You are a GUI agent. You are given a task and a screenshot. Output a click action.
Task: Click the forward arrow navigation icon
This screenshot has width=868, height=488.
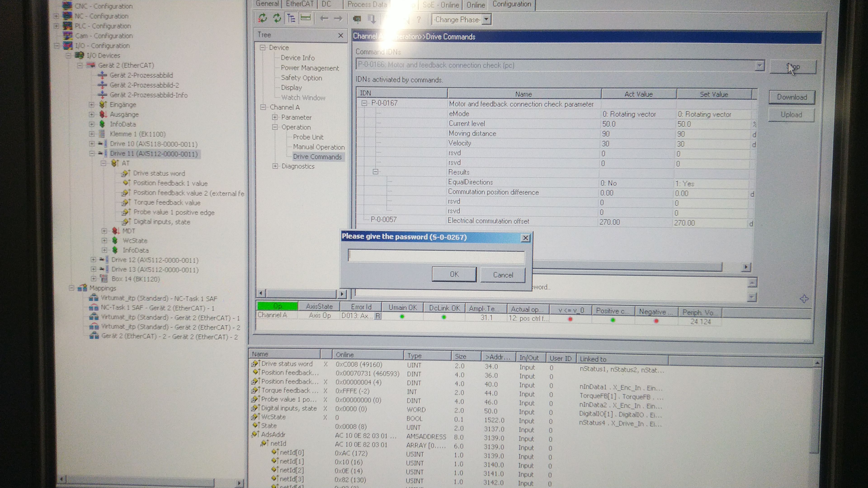338,19
